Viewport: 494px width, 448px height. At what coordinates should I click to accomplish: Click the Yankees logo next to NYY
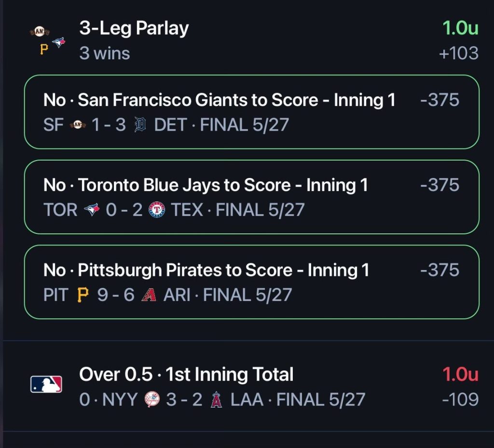click(152, 399)
